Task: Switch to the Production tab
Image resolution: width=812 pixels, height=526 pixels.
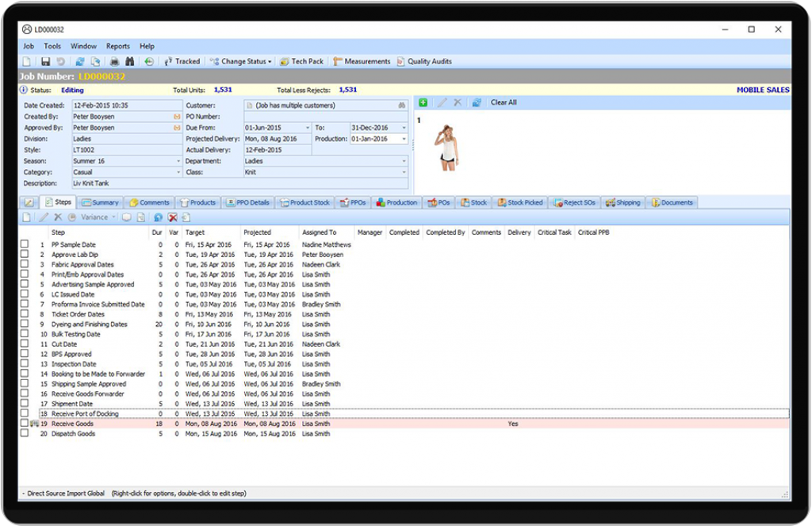Action: click(396, 202)
